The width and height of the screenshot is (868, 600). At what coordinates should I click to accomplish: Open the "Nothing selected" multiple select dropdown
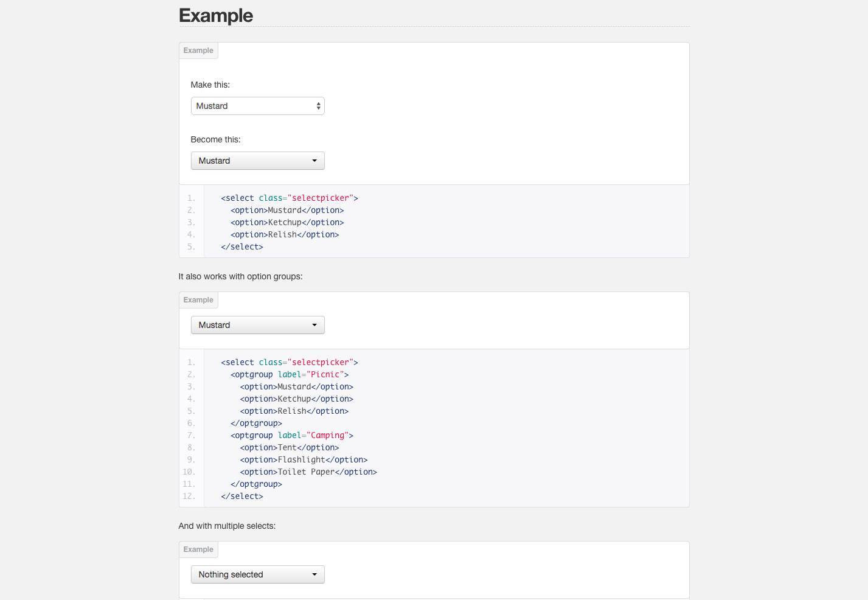tap(257, 574)
